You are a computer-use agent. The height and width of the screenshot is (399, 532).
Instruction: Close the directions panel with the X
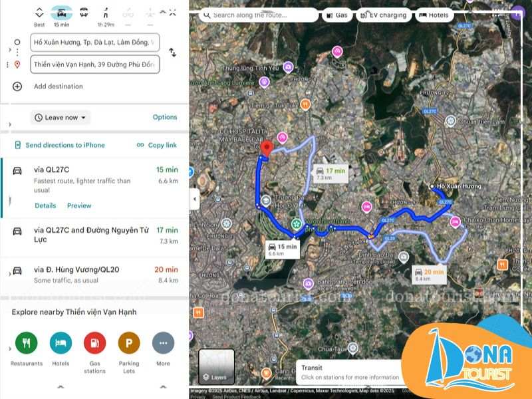pos(173,13)
